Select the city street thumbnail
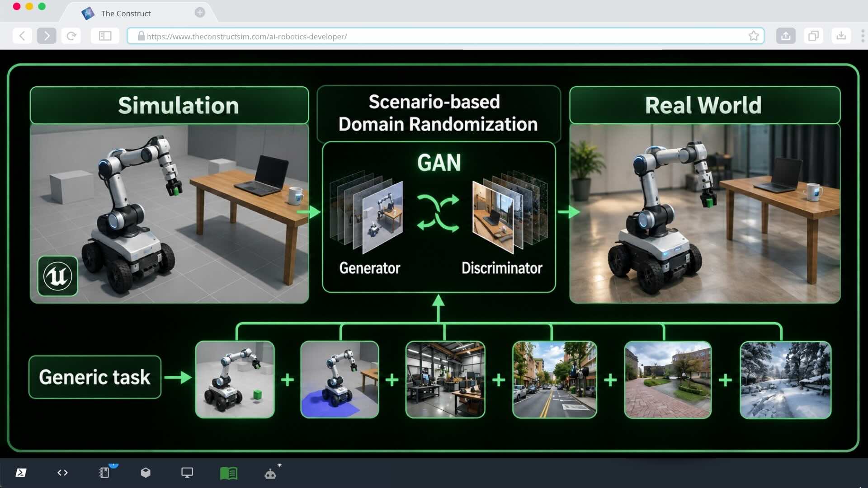868x488 pixels. (x=555, y=380)
